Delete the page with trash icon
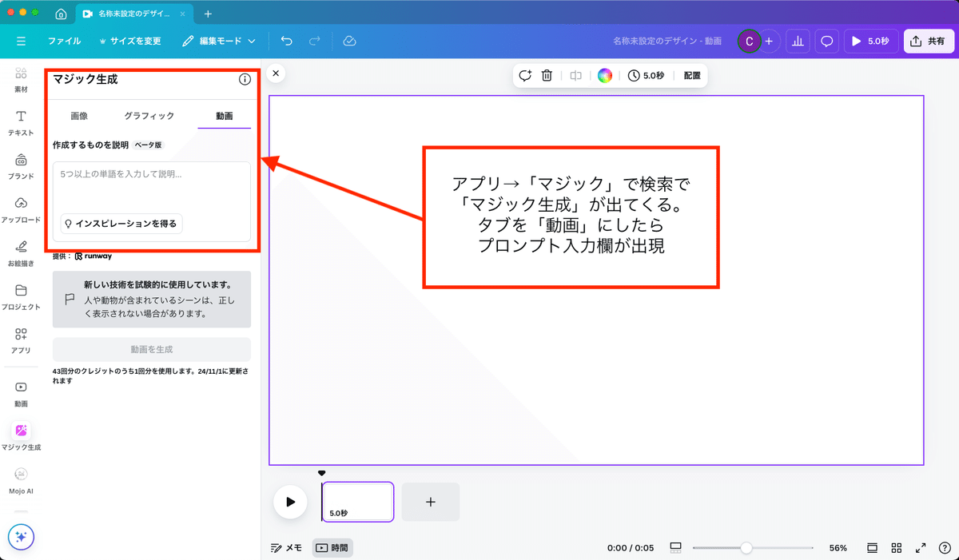 [x=547, y=75]
